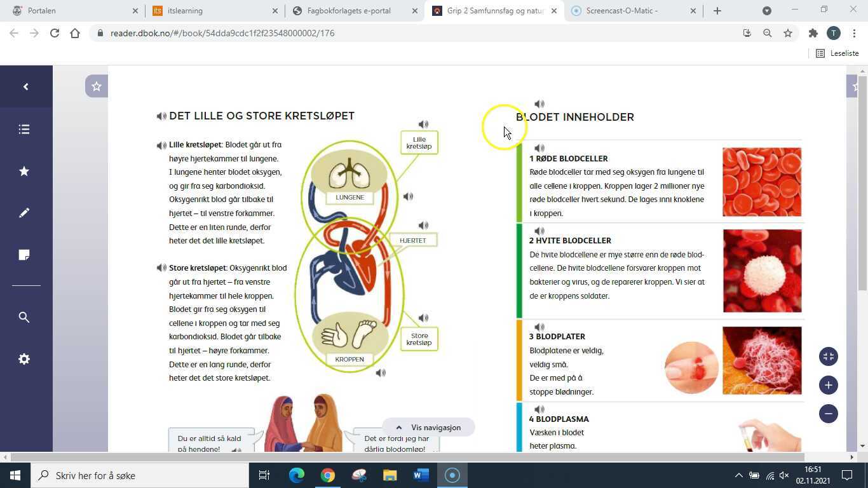Close the itslearning tab

pos(275,11)
